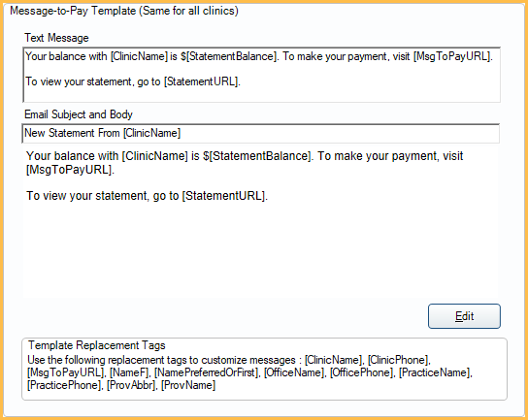The width and height of the screenshot is (528, 420).
Task: Click the [ProvAbbr] replacement tag
Action: pos(131,385)
